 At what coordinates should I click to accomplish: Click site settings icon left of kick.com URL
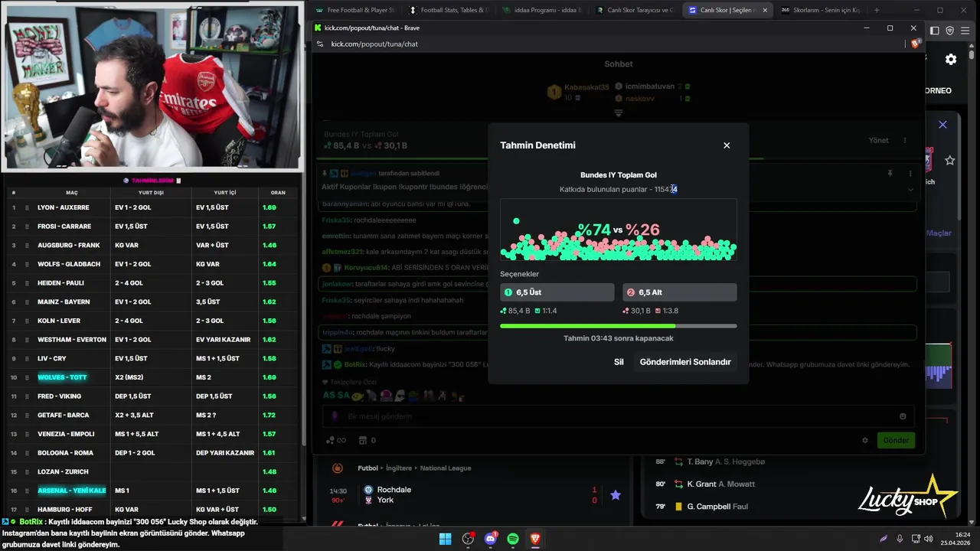[x=320, y=44]
